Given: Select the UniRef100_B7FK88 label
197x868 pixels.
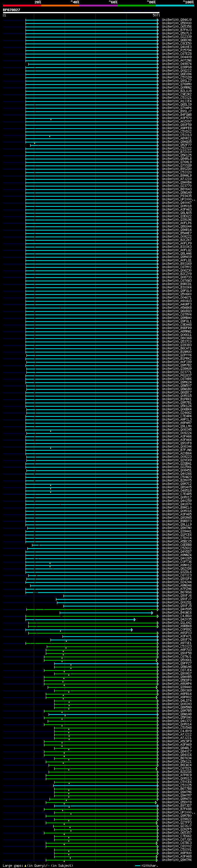Looking at the screenshot, I should (176, 809).
